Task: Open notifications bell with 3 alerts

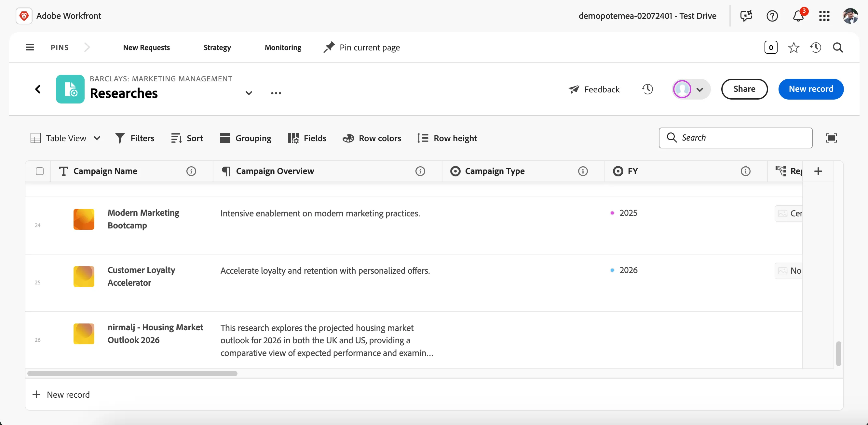Action: click(798, 16)
